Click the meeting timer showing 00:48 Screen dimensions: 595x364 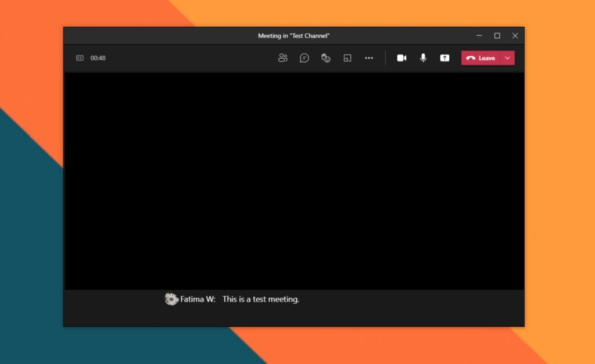[x=99, y=58]
